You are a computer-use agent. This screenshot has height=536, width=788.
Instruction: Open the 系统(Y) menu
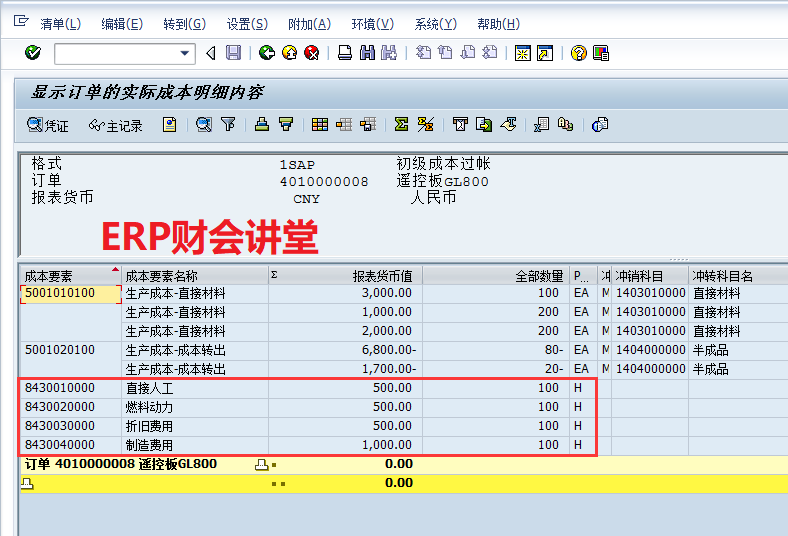click(x=435, y=24)
